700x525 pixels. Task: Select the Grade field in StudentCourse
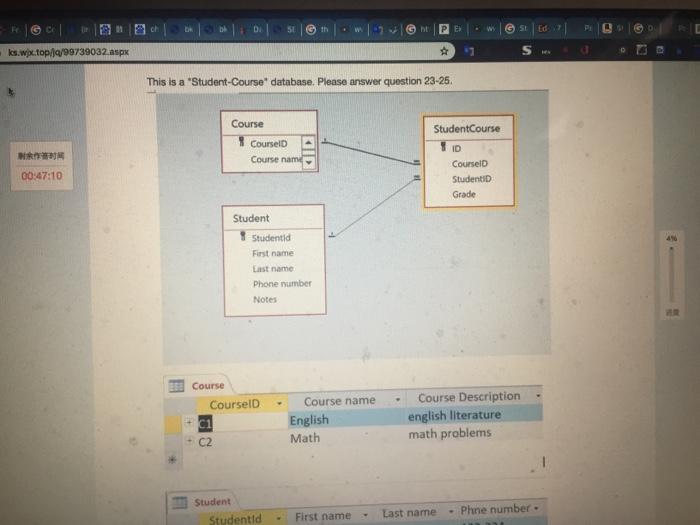(x=464, y=194)
